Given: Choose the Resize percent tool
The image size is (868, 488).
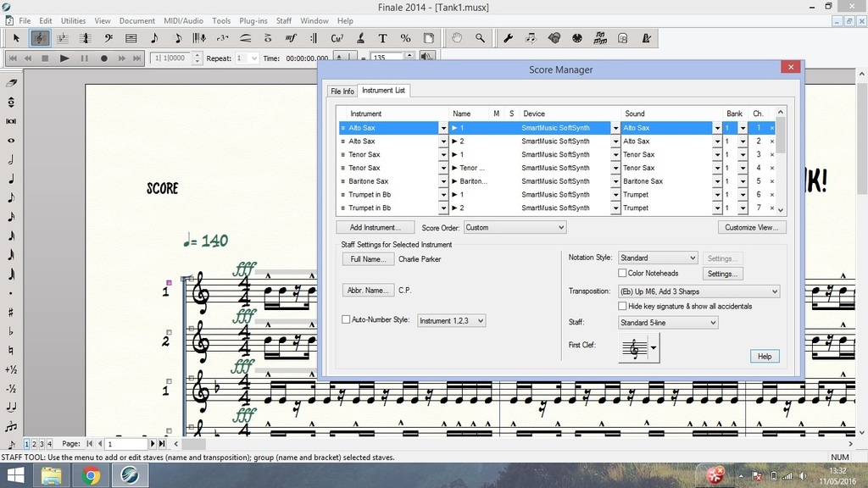Looking at the screenshot, I should [x=406, y=38].
